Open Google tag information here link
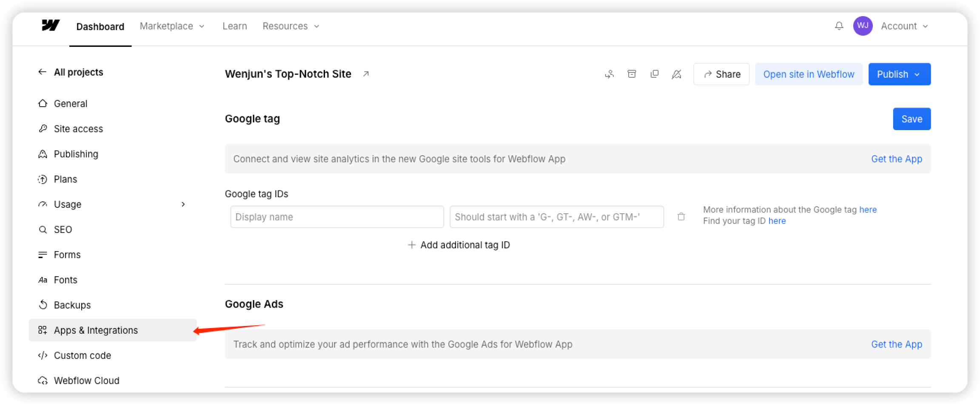Image resolution: width=980 pixels, height=405 pixels. pos(868,210)
